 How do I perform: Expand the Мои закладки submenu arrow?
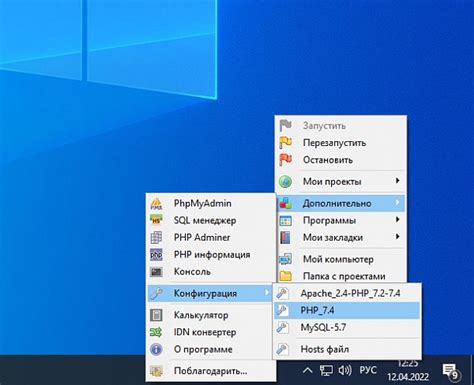[x=397, y=237]
